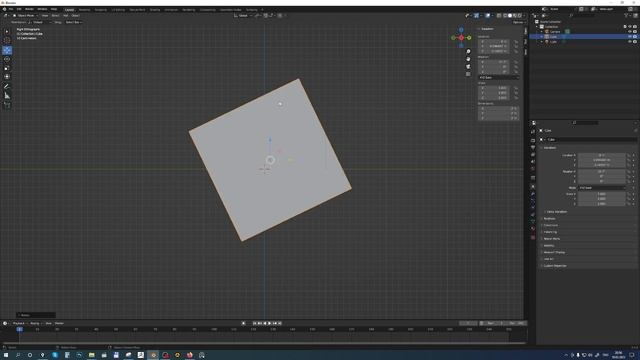This screenshot has width=640, height=360.
Task: Select the Measure ruler tool
Action: (7, 96)
